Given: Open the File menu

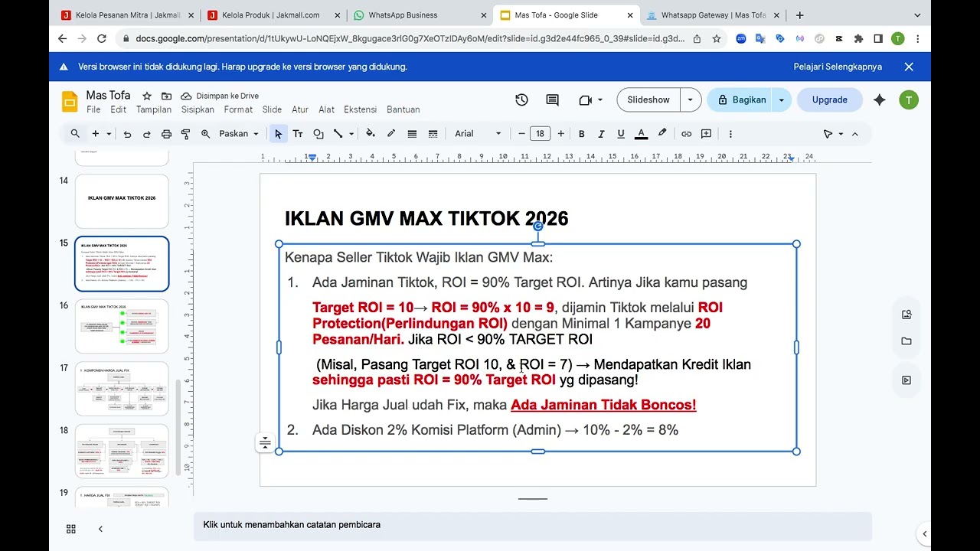Looking at the screenshot, I should (93, 109).
